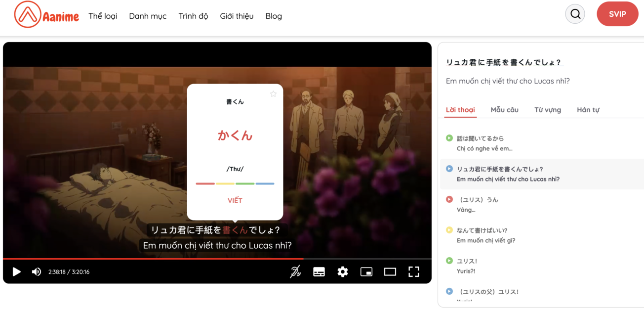
Task: Open the search tool
Action: [x=575, y=14]
